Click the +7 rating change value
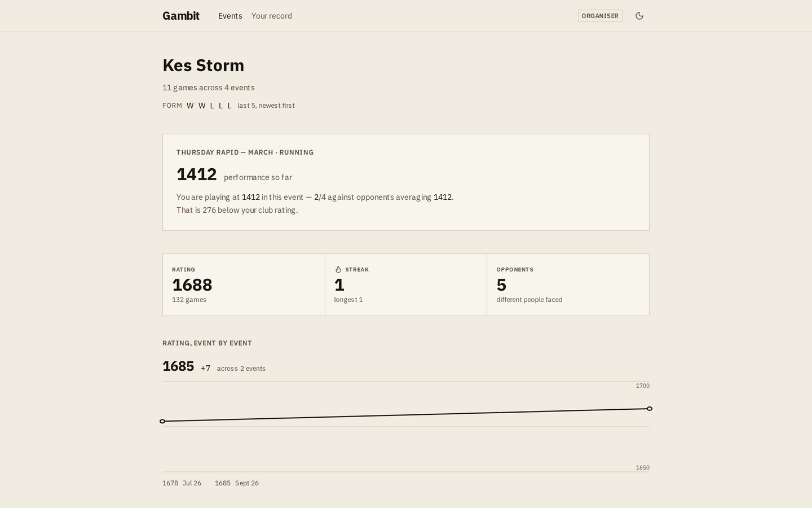Screen dimensions: 812x508 click(x=205, y=368)
